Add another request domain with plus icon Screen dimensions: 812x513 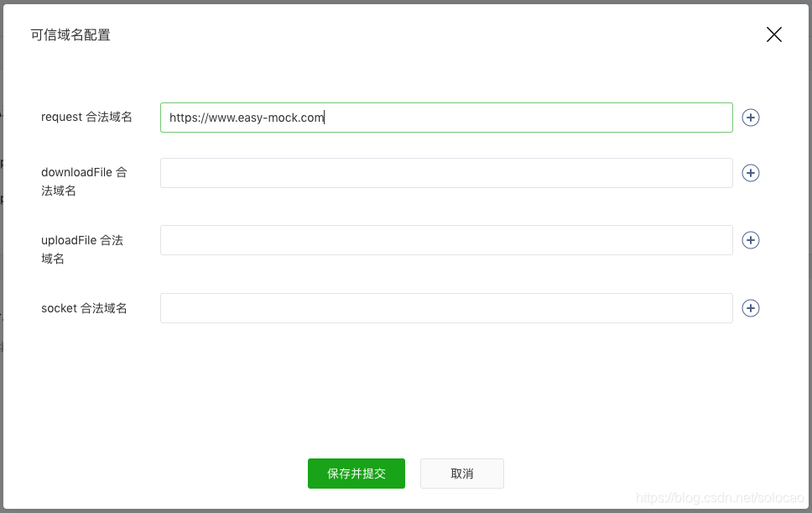point(751,118)
